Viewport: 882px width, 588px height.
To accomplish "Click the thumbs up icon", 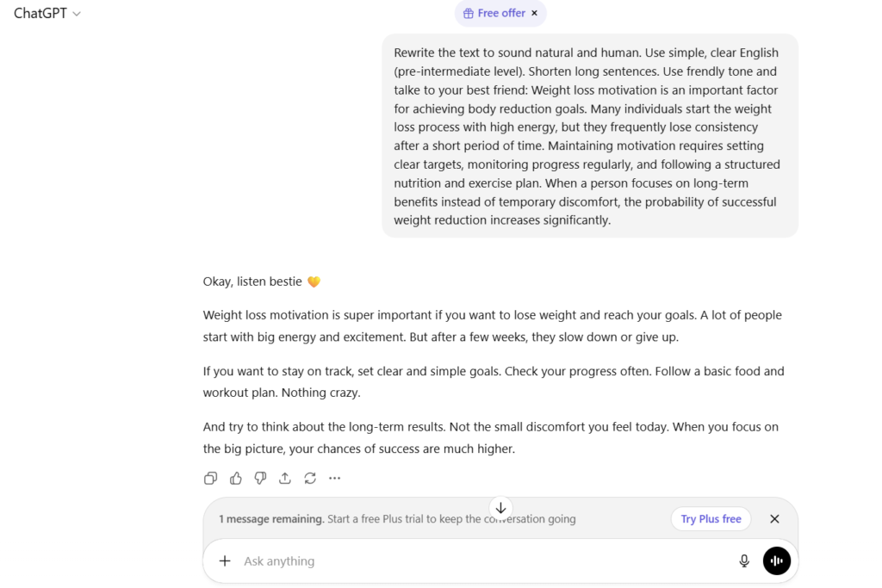I will pyautogui.click(x=235, y=478).
